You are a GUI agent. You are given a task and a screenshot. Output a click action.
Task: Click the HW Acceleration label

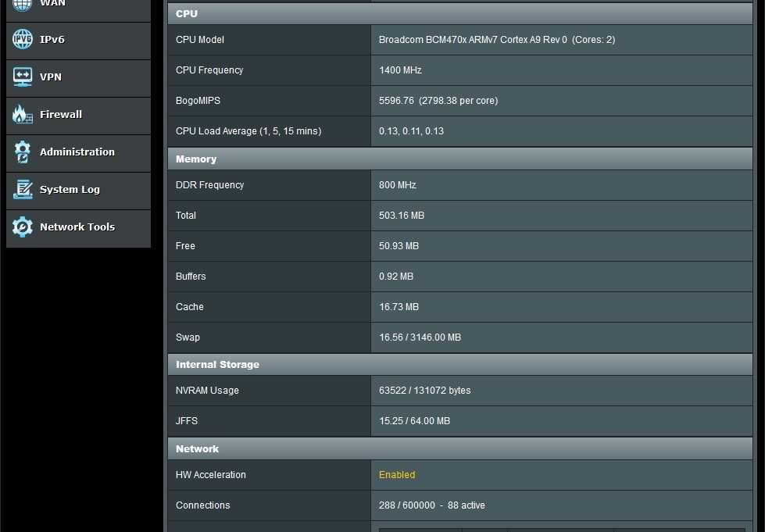[x=210, y=475]
